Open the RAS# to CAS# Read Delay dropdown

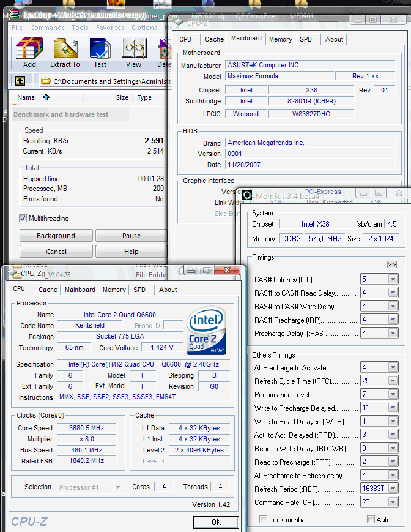[x=393, y=293]
